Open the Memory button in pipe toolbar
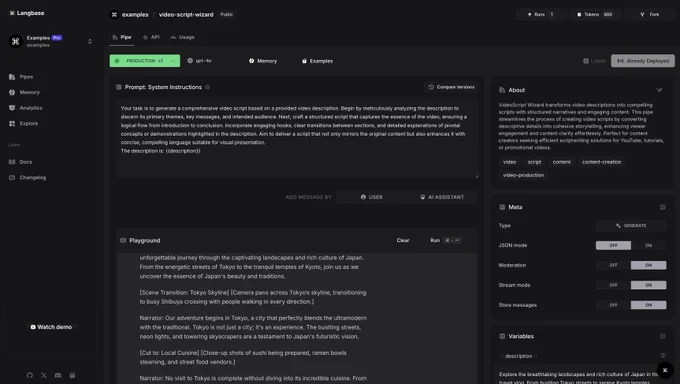This screenshot has width=680, height=384. pyautogui.click(x=263, y=61)
